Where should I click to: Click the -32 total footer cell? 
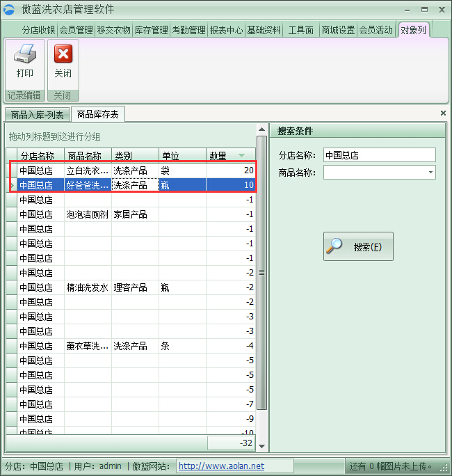[x=231, y=443]
